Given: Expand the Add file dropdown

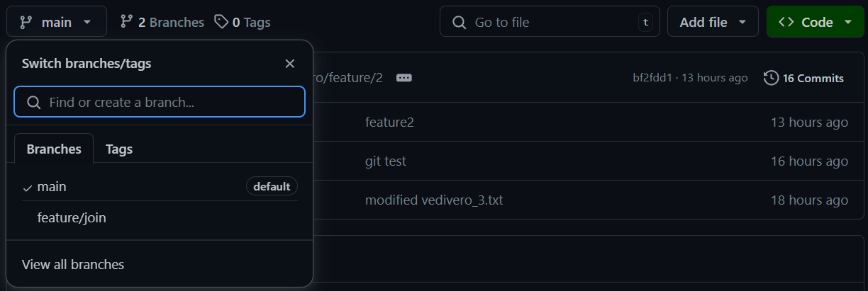Looking at the screenshot, I should point(713,22).
